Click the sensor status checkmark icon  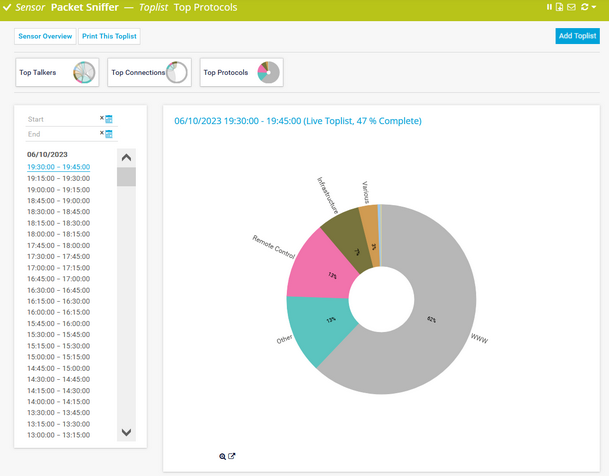(7, 7)
